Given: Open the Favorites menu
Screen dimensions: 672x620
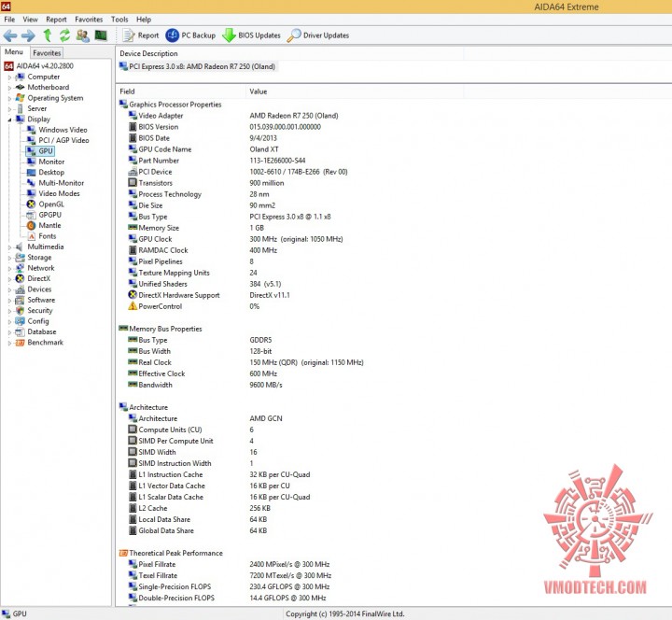Looking at the screenshot, I should click(x=89, y=20).
